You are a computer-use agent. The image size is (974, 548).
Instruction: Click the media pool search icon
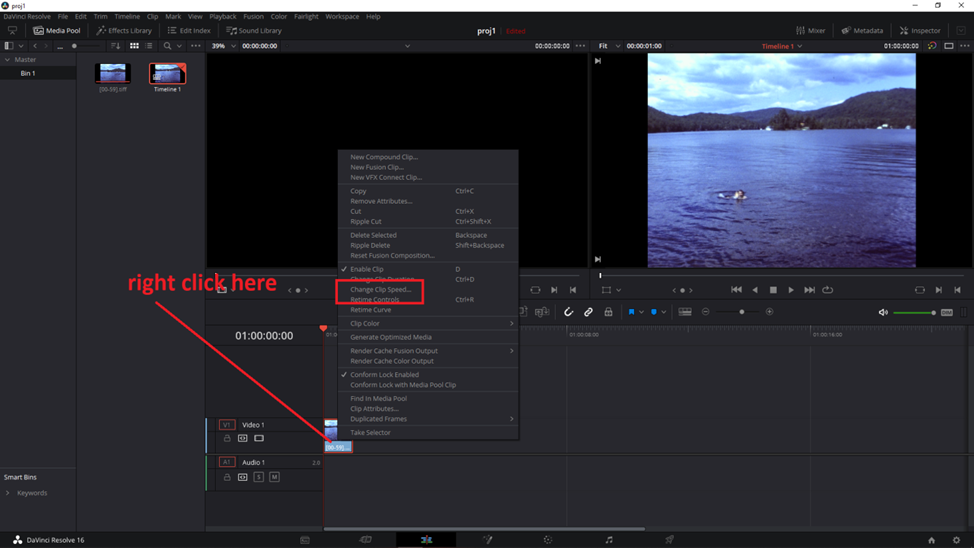pyautogui.click(x=167, y=46)
